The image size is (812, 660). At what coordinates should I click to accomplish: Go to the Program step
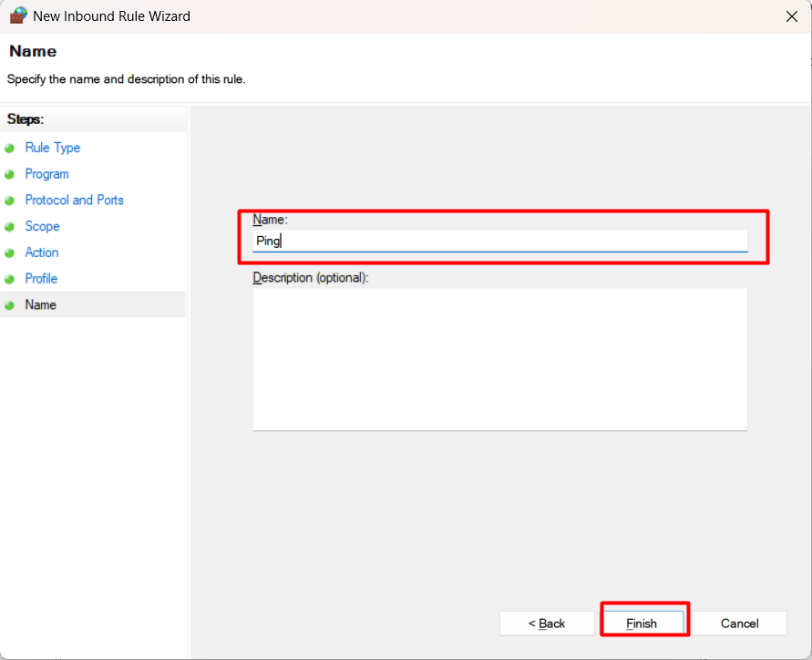click(x=47, y=173)
